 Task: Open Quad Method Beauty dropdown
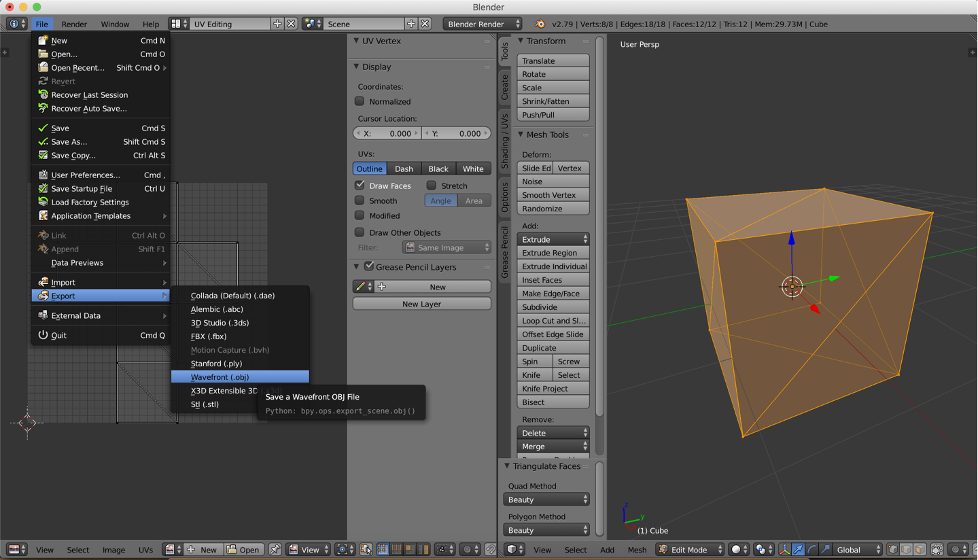pos(546,500)
